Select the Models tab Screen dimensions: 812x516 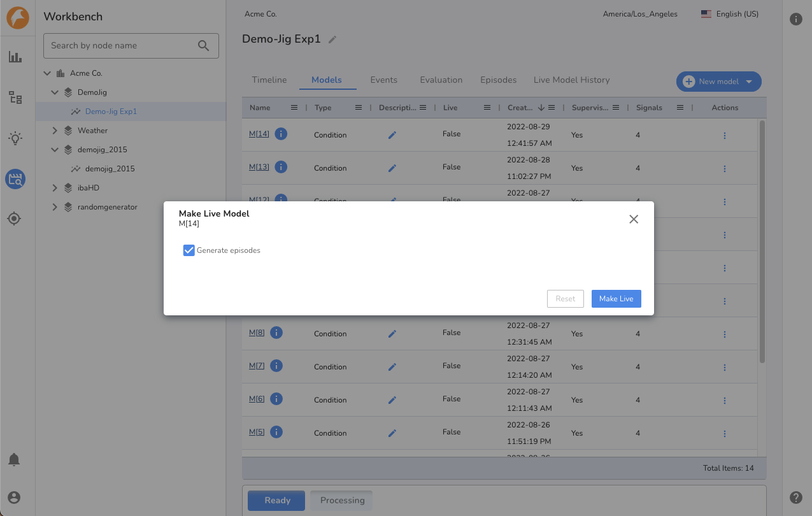point(327,80)
